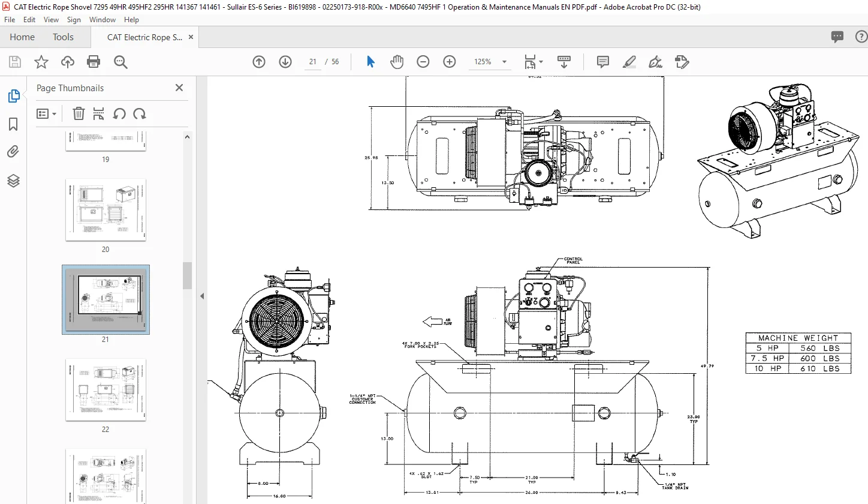Viewport: 868px width, 504px height.
Task: Select the page 20 thumbnail
Action: [x=106, y=209]
